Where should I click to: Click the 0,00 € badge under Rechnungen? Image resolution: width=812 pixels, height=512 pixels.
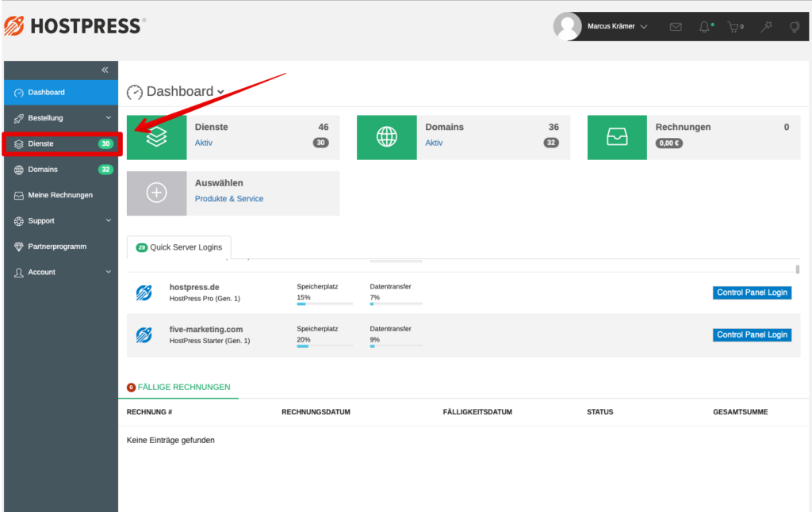[x=669, y=143]
